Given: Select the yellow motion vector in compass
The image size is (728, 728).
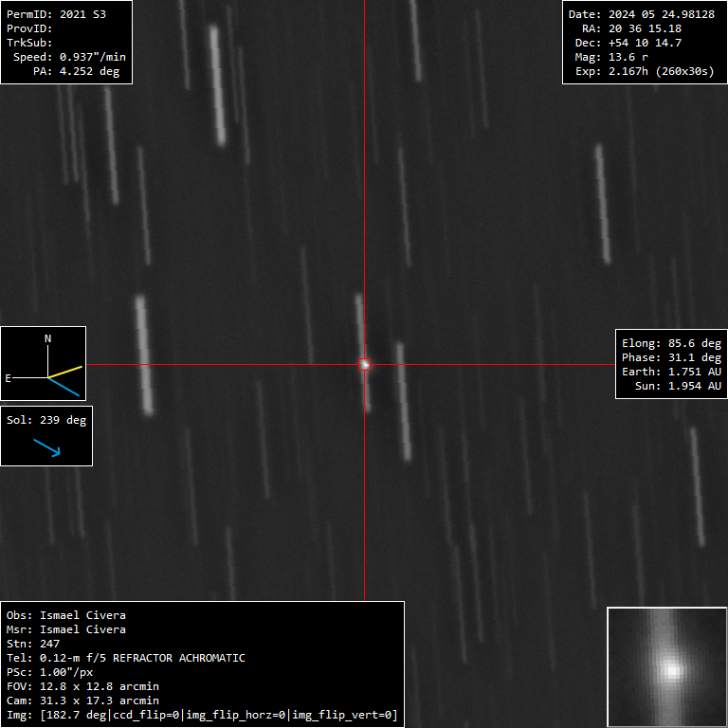Looking at the screenshot, I should pos(66,370).
